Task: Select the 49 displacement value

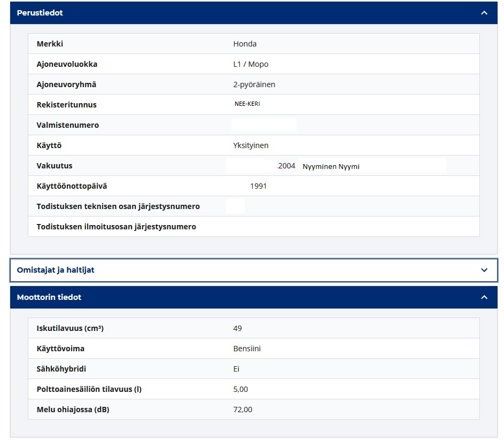Action: pyautogui.click(x=237, y=328)
